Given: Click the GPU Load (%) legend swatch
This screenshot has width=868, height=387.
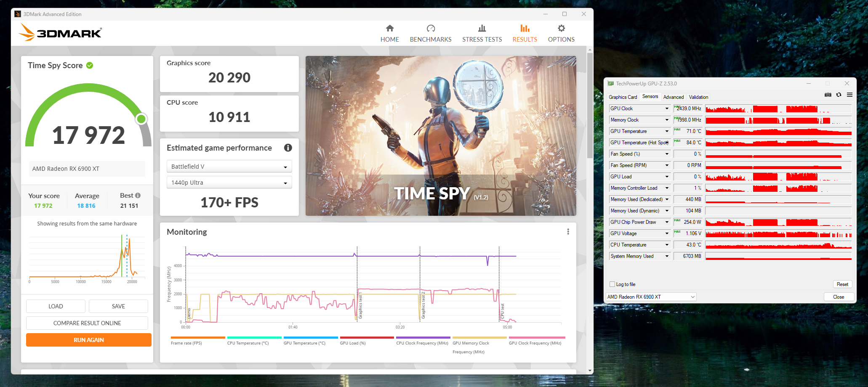Looking at the screenshot, I should click(x=367, y=337).
